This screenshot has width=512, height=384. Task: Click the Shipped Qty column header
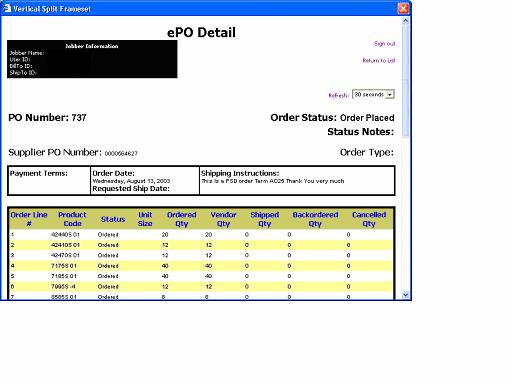click(264, 219)
